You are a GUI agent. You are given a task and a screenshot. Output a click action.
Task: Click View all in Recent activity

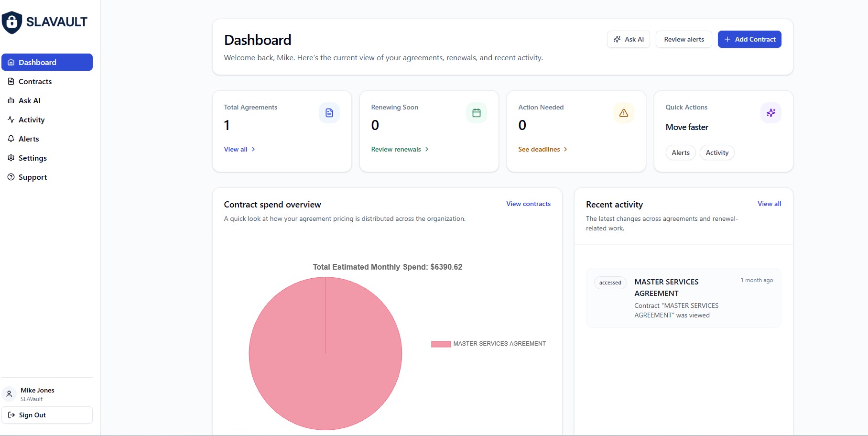[x=770, y=204]
